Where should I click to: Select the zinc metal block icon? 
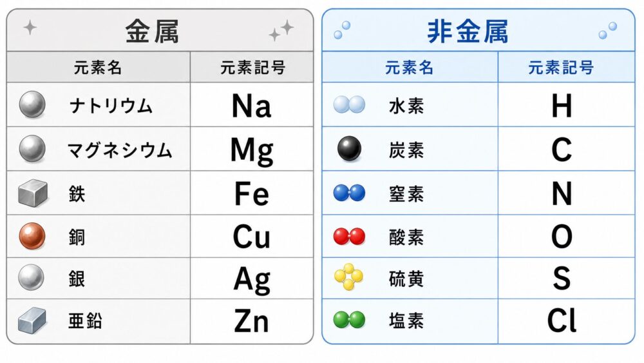point(32,320)
